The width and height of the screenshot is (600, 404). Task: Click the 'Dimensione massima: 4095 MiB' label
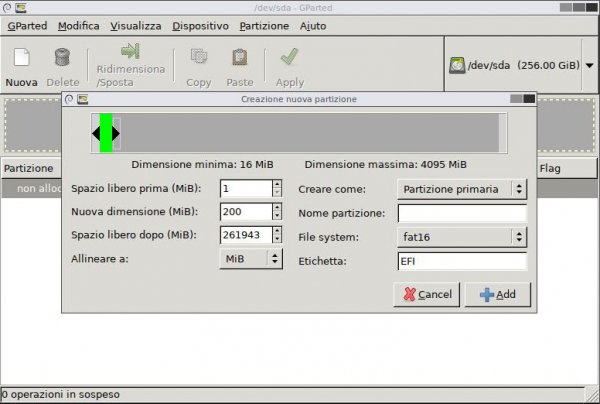pyautogui.click(x=386, y=165)
